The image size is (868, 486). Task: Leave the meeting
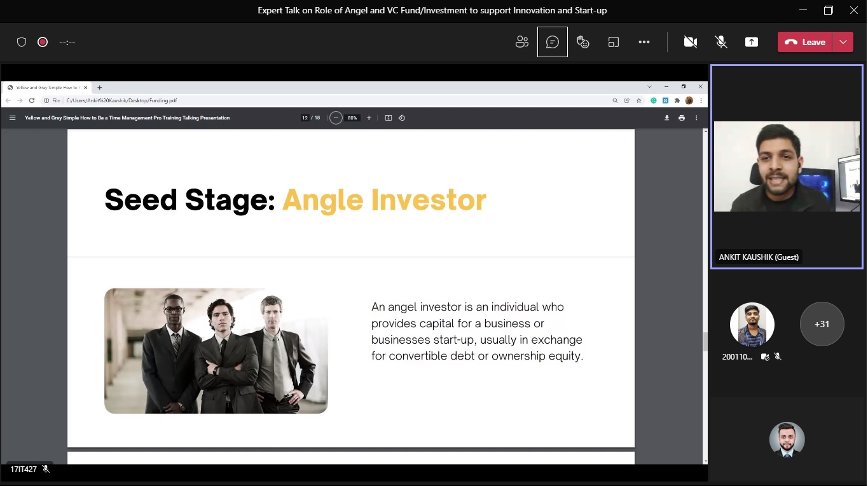coord(805,42)
